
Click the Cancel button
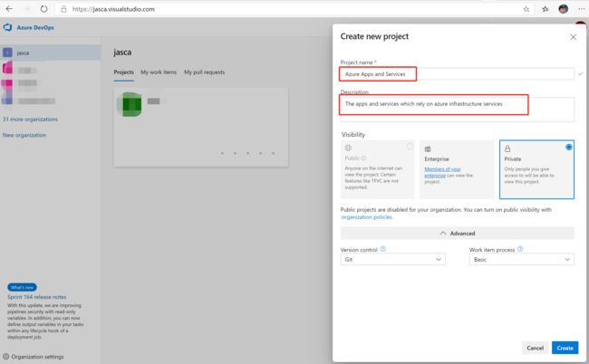(535, 348)
